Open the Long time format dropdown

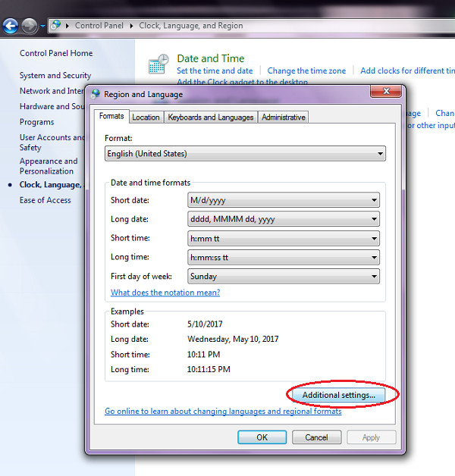coord(284,258)
